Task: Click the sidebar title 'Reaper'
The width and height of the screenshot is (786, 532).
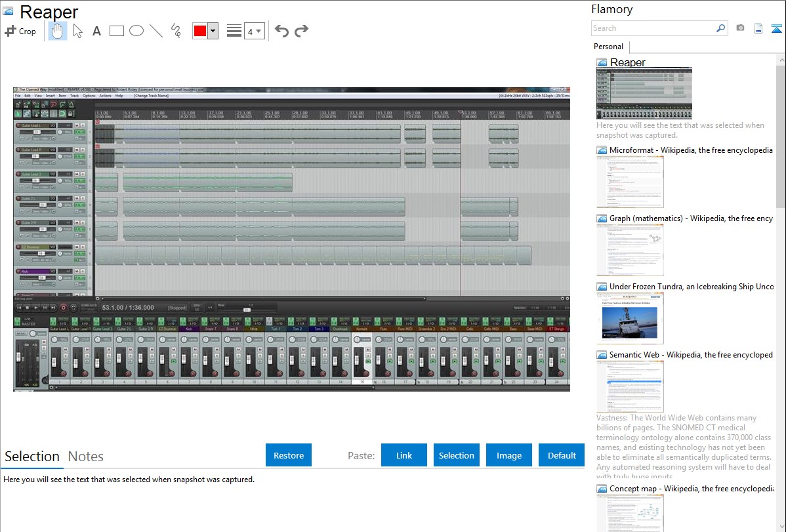Action: (628, 62)
